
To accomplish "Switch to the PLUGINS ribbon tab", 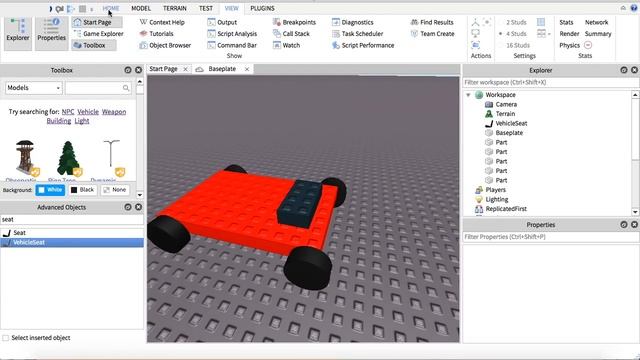I will point(262,8).
